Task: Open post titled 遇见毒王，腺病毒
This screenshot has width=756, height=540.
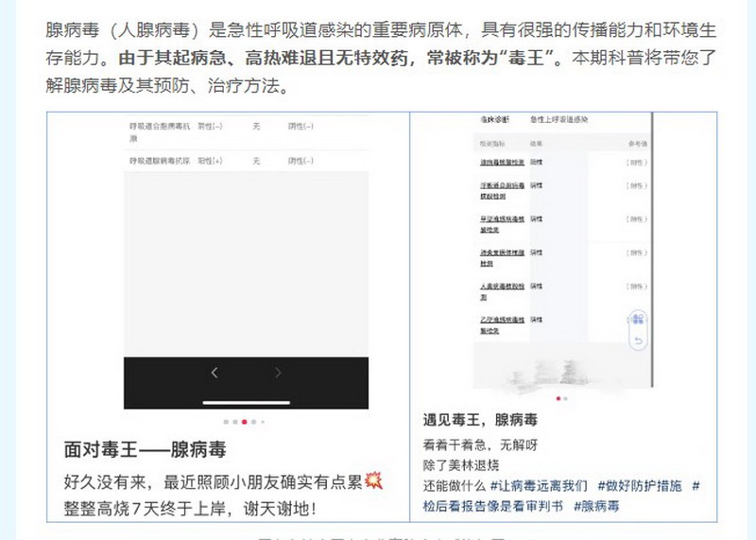Action: pos(480,420)
